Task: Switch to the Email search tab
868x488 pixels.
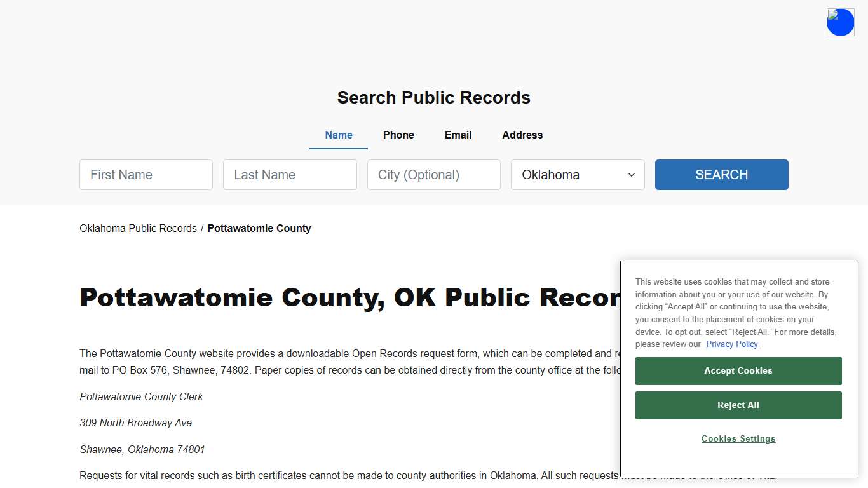Action: point(458,135)
